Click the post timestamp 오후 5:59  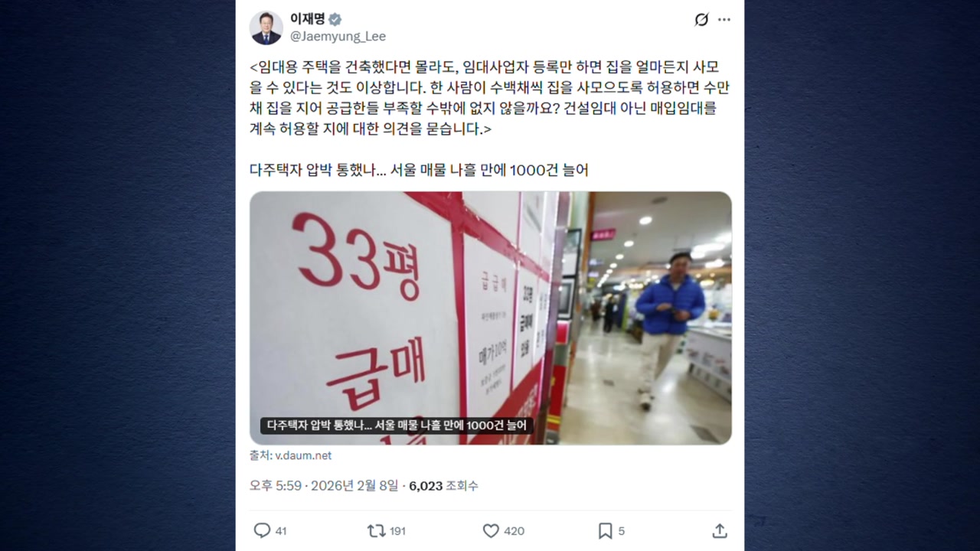[x=276, y=486]
